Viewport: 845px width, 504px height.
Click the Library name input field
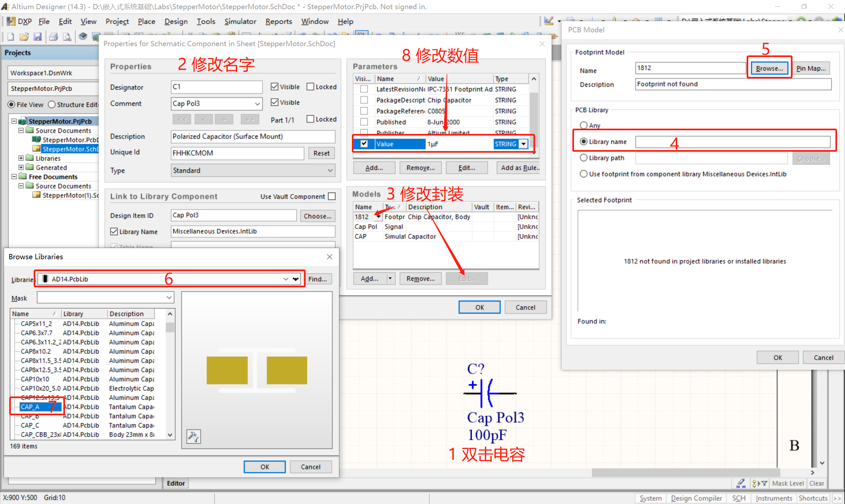point(732,142)
